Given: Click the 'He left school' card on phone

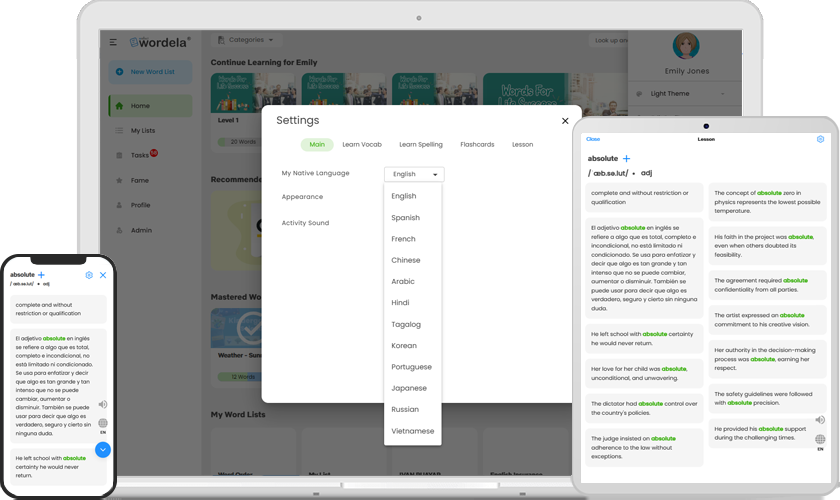Looking at the screenshot, I should 58,467.
